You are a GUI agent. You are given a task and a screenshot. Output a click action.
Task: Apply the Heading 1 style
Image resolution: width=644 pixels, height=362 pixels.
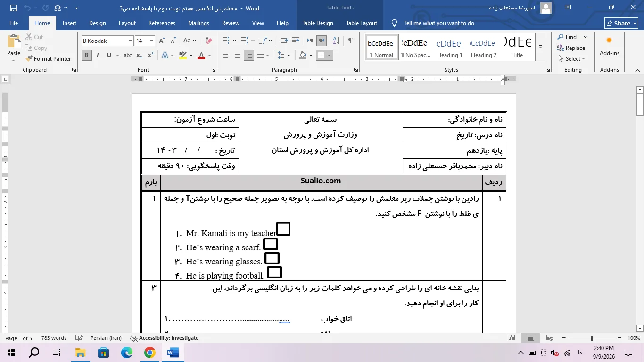(x=449, y=47)
